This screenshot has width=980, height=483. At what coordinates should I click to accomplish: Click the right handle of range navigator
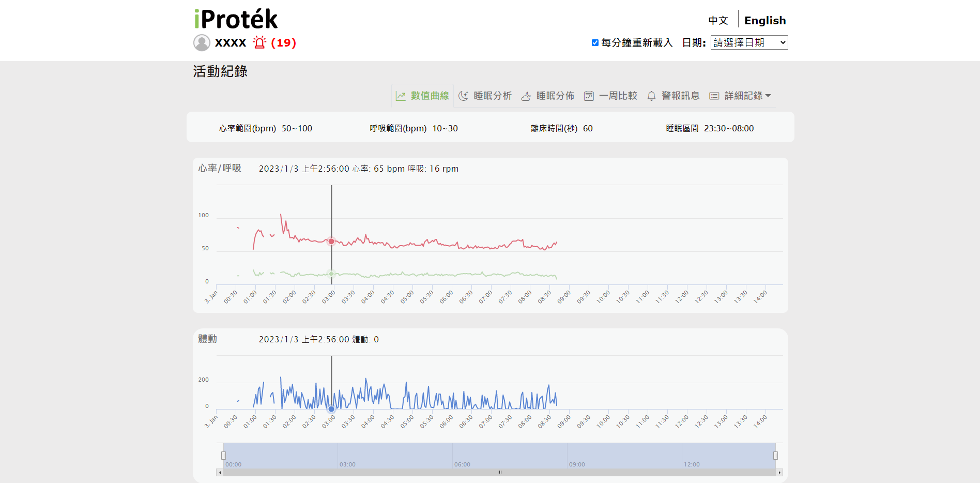click(775, 456)
